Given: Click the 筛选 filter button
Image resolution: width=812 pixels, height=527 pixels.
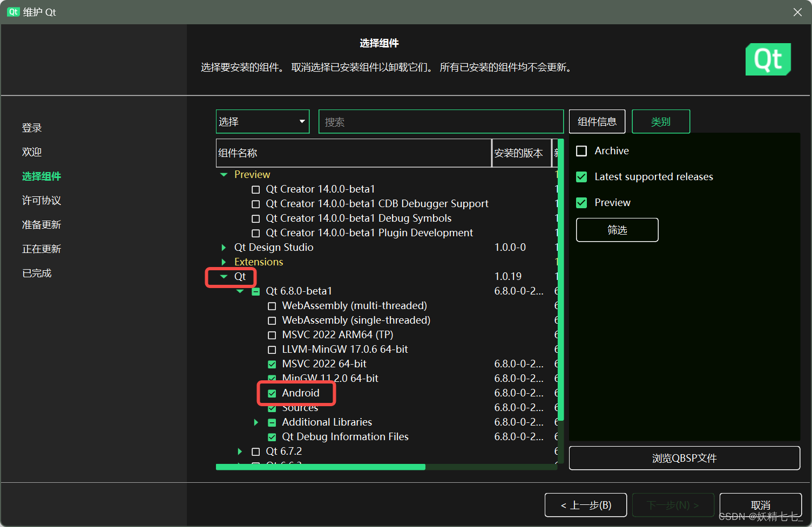Looking at the screenshot, I should (x=617, y=230).
